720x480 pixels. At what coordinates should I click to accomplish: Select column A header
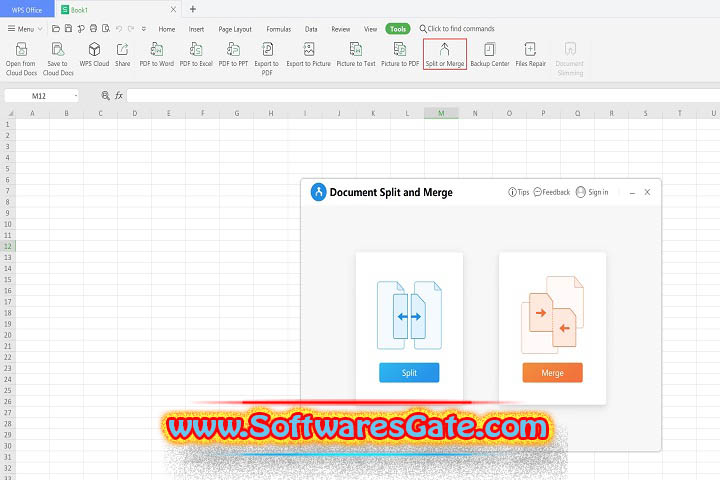coord(32,113)
